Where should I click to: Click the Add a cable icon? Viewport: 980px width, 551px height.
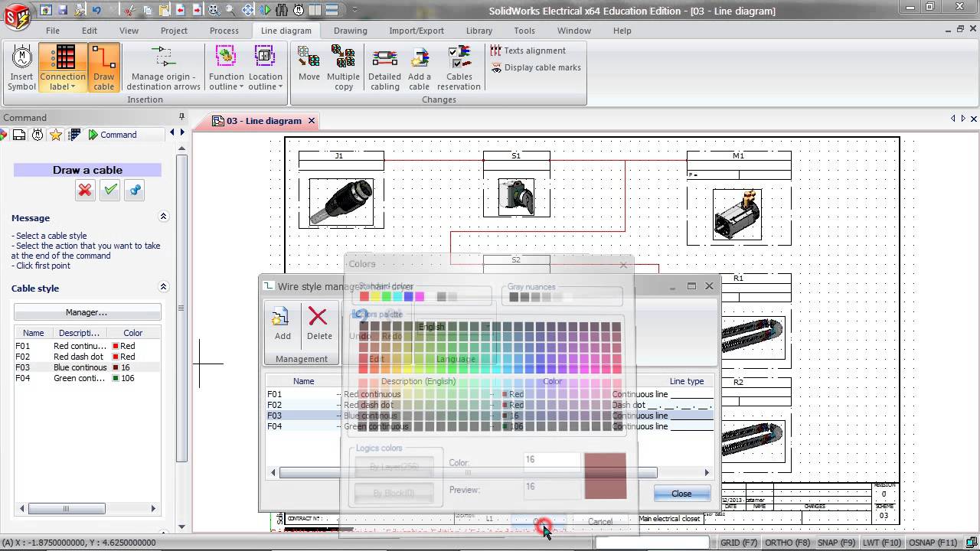coord(419,67)
